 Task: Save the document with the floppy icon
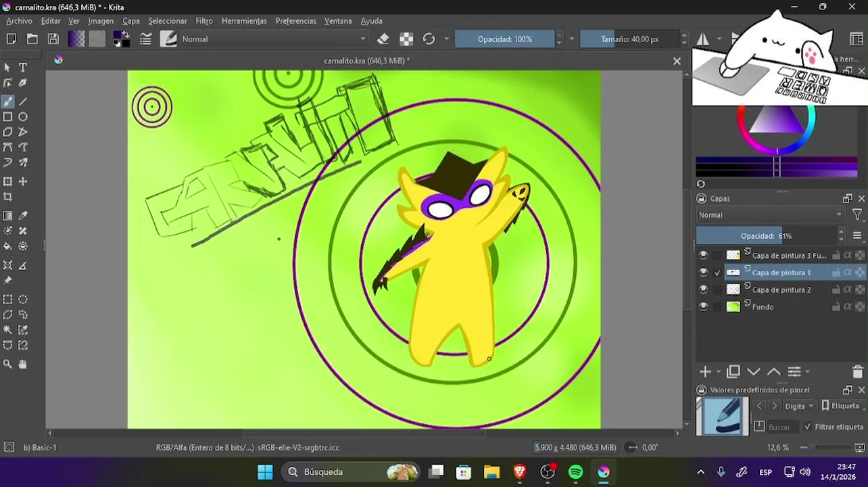[x=53, y=39]
